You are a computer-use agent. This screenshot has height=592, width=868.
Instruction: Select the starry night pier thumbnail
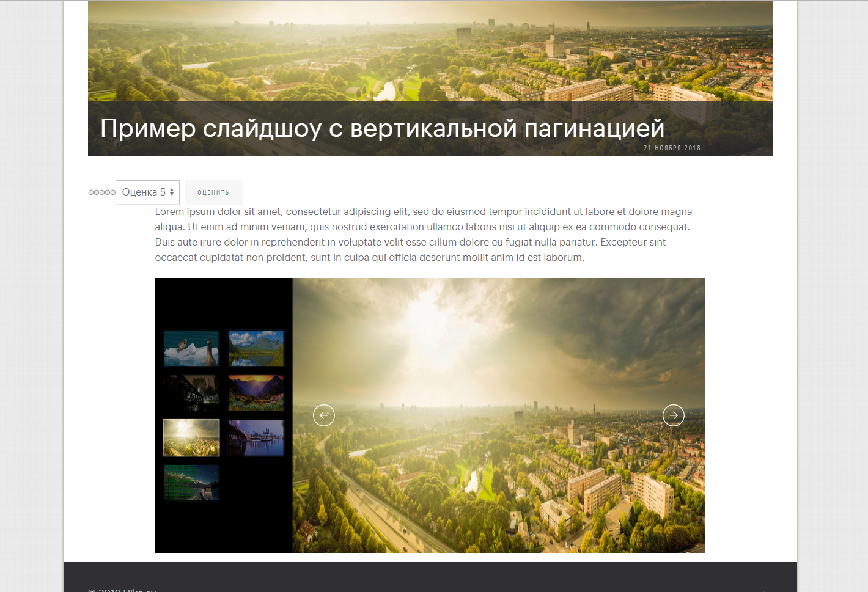click(191, 483)
